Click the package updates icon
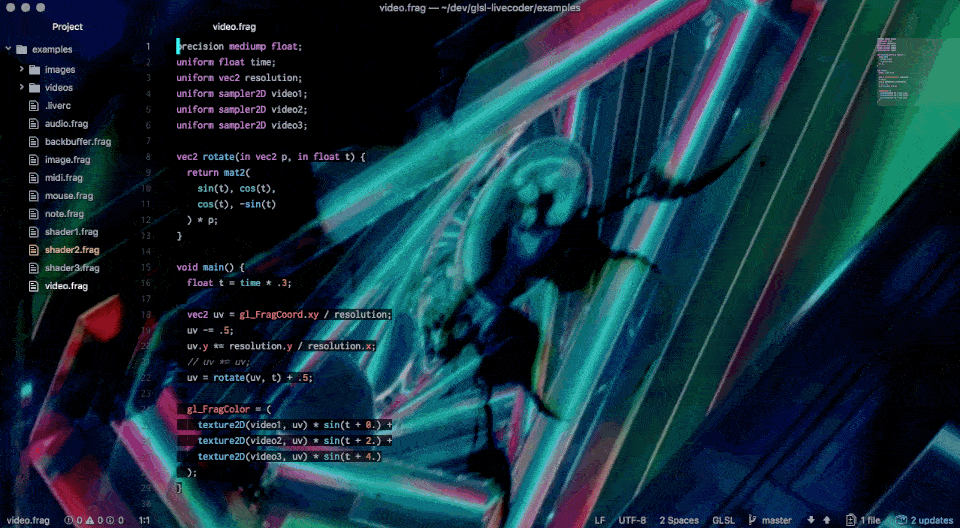Screen dimensions: 960x528 point(901,520)
